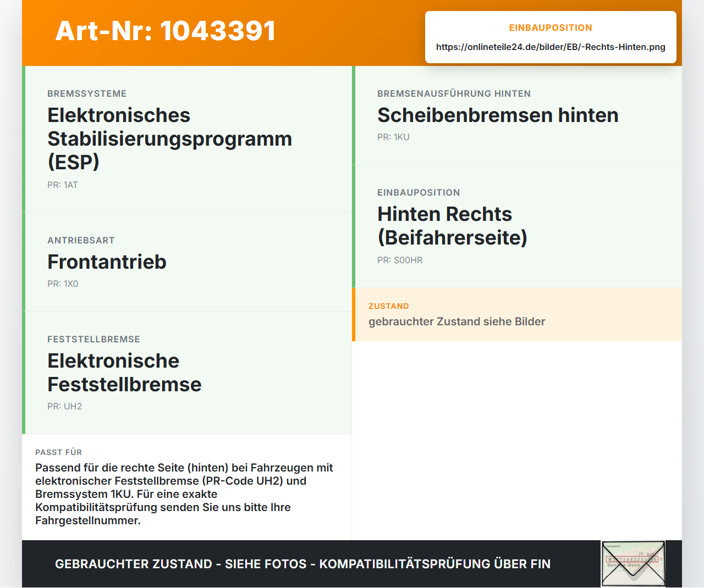Select the Elektronisches Stabilisierungsprogramm (ESP) title
This screenshot has height=588, width=704.
click(x=169, y=138)
